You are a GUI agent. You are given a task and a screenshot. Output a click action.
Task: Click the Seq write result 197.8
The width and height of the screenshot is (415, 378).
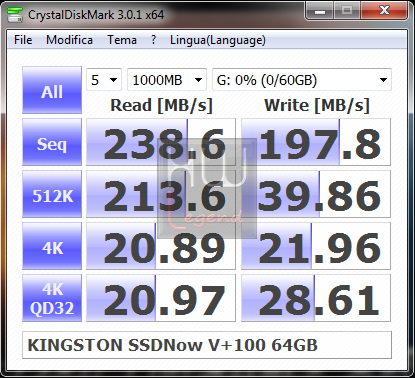316,142
